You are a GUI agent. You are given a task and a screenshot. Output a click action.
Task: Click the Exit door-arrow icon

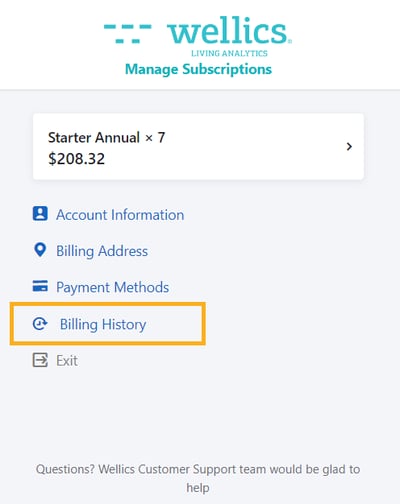pyautogui.click(x=40, y=360)
